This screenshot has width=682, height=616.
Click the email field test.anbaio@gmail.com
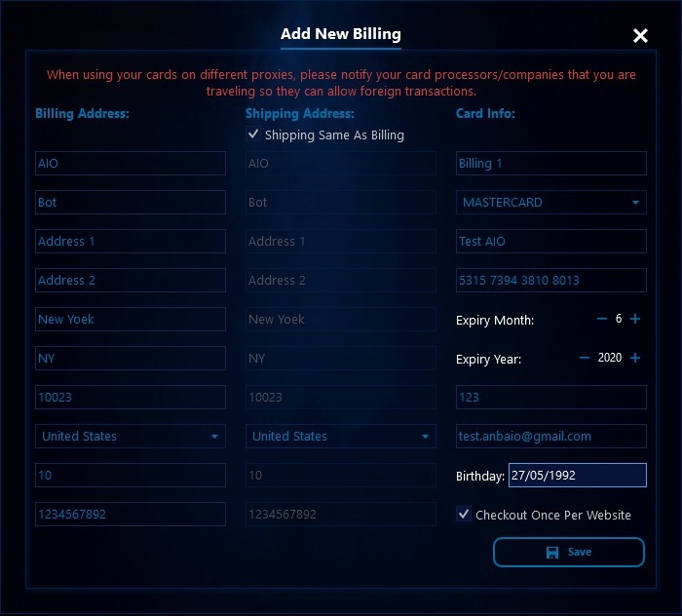[550, 436]
